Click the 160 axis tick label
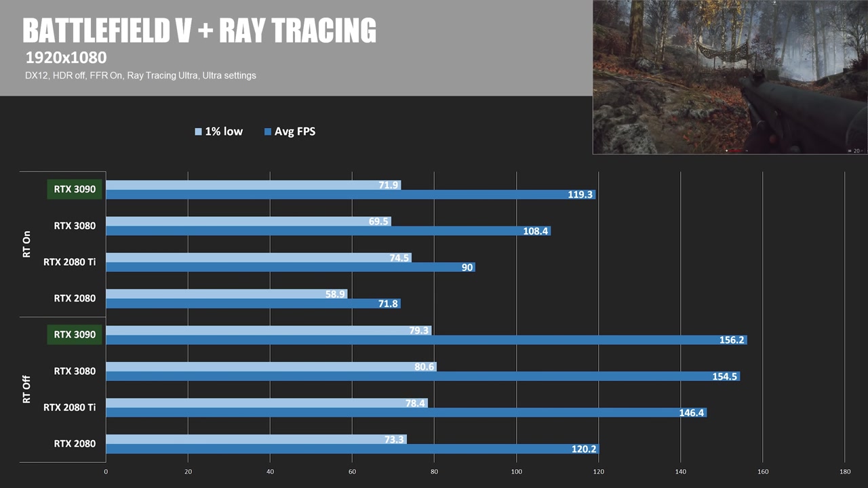The image size is (868, 488). [763, 472]
